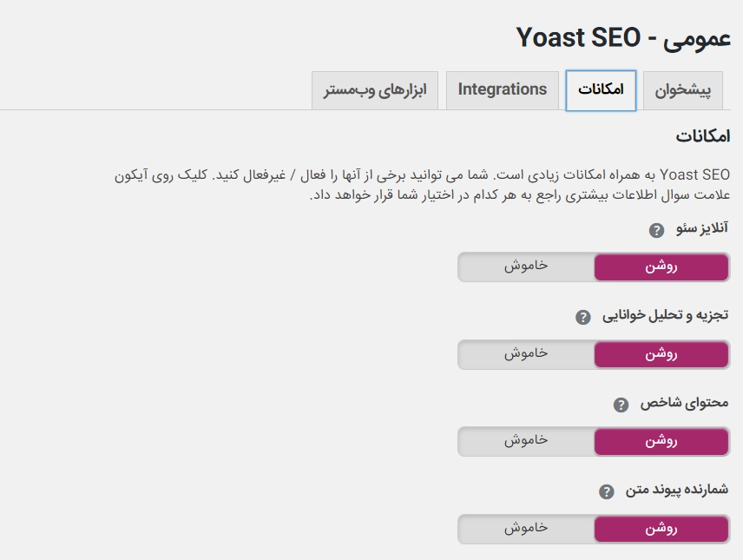Switch تجزیه و تحلیل خوانایی to روشن

[661, 354]
